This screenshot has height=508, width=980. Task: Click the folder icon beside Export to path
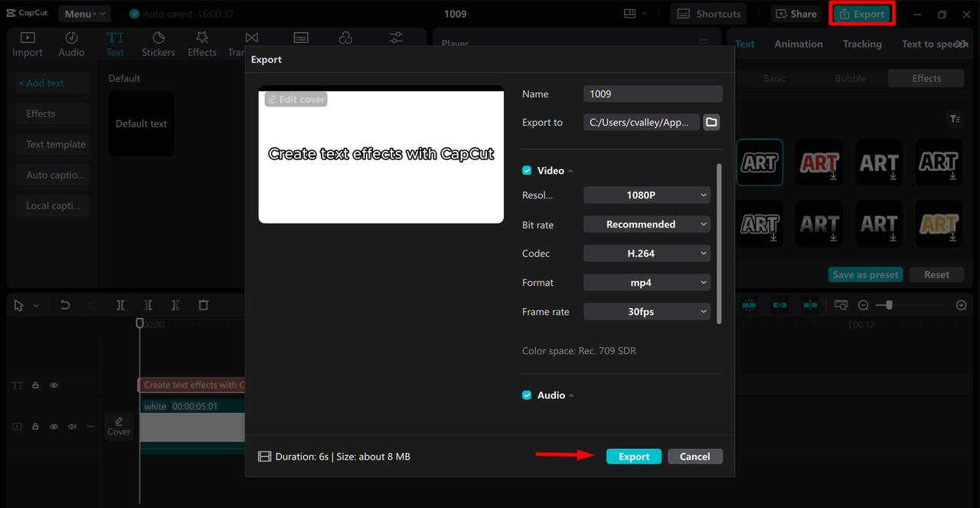[x=711, y=122]
